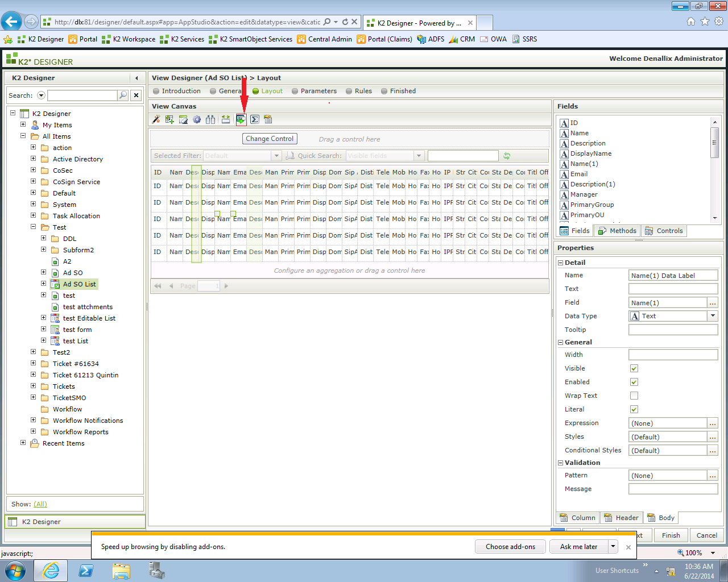Click the Change Control button
The image size is (728, 582).
coord(270,139)
